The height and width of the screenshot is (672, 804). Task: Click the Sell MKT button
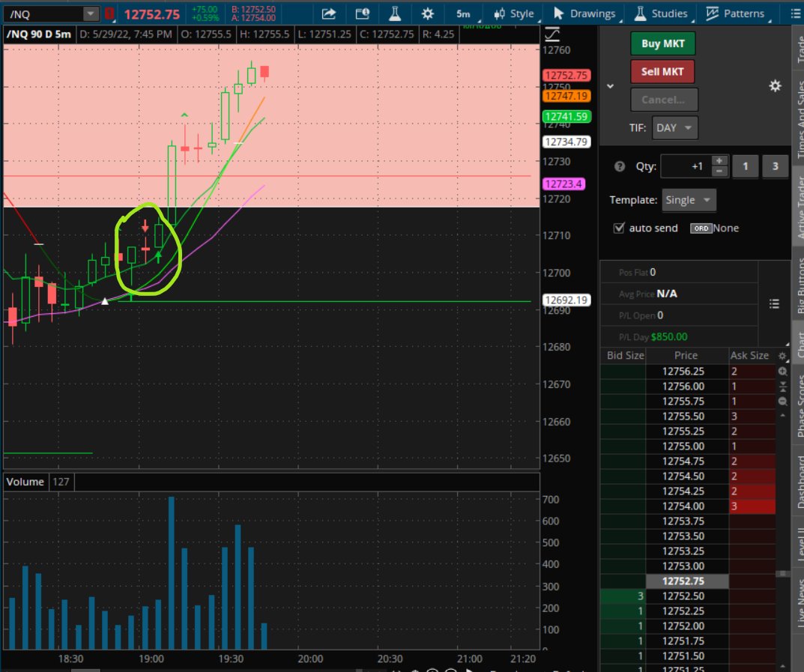click(662, 72)
